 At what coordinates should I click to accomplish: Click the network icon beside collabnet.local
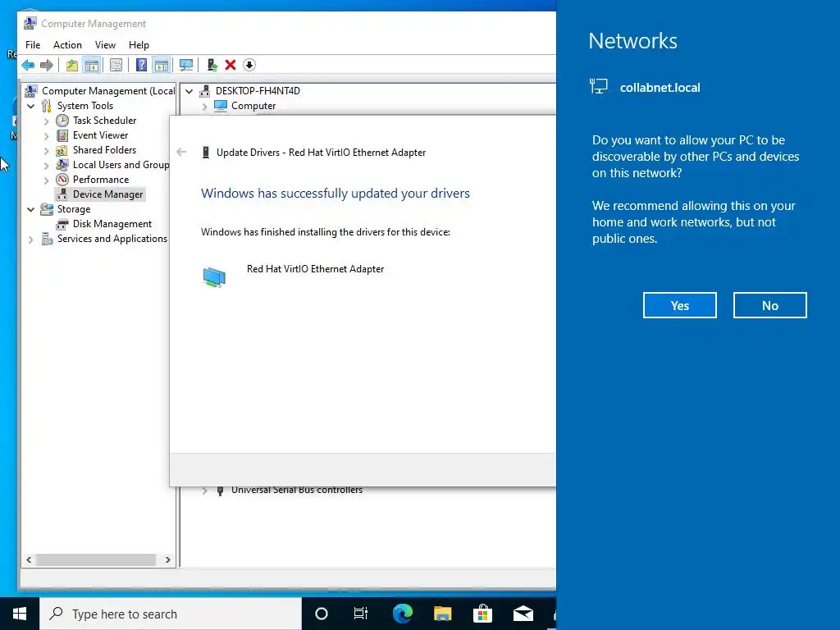coord(598,86)
